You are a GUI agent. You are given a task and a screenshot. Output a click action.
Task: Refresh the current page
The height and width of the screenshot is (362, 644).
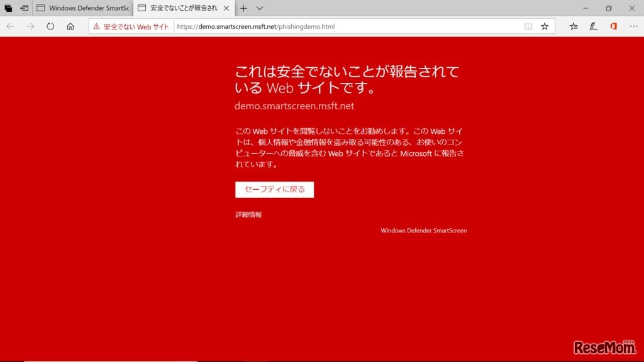[50, 26]
